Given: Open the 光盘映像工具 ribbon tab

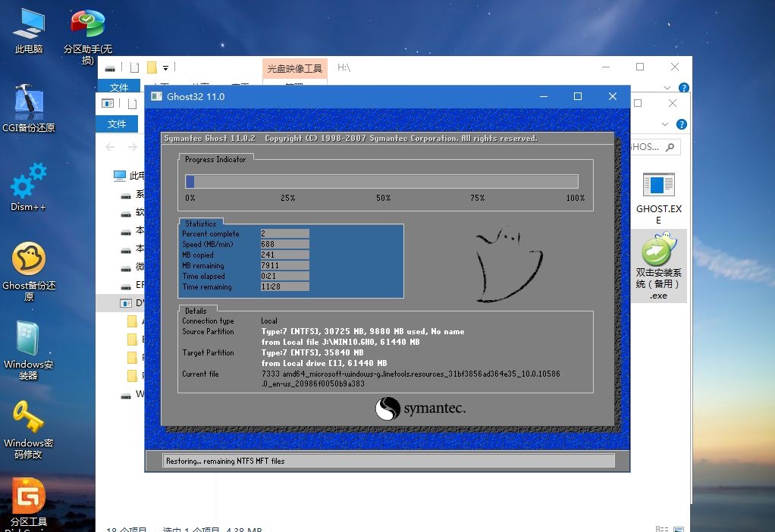Looking at the screenshot, I should click(x=294, y=68).
